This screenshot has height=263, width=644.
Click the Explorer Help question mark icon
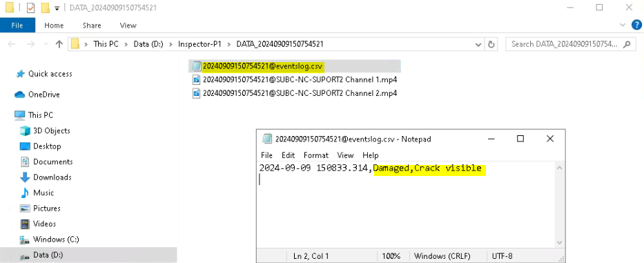tap(636, 25)
